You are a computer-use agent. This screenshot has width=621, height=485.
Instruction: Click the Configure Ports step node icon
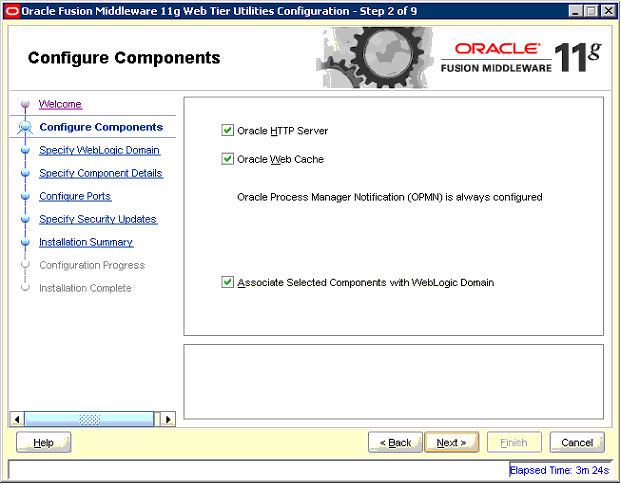click(25, 196)
